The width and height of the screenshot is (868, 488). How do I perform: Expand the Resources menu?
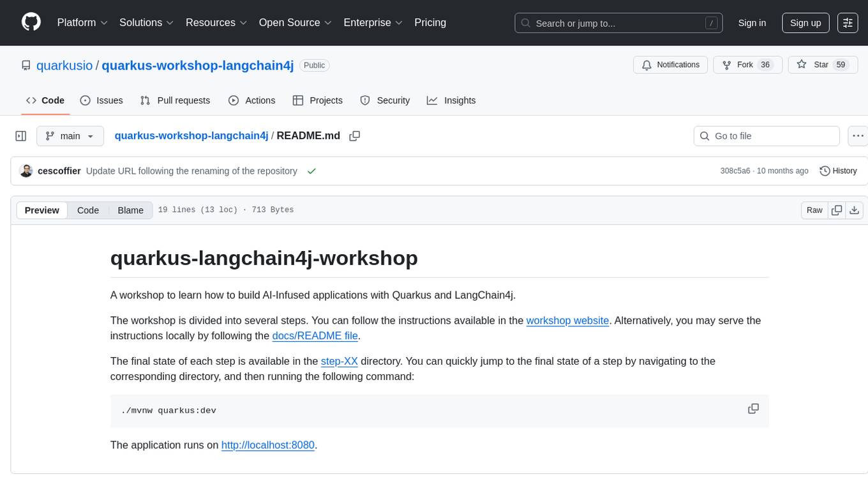coord(216,22)
